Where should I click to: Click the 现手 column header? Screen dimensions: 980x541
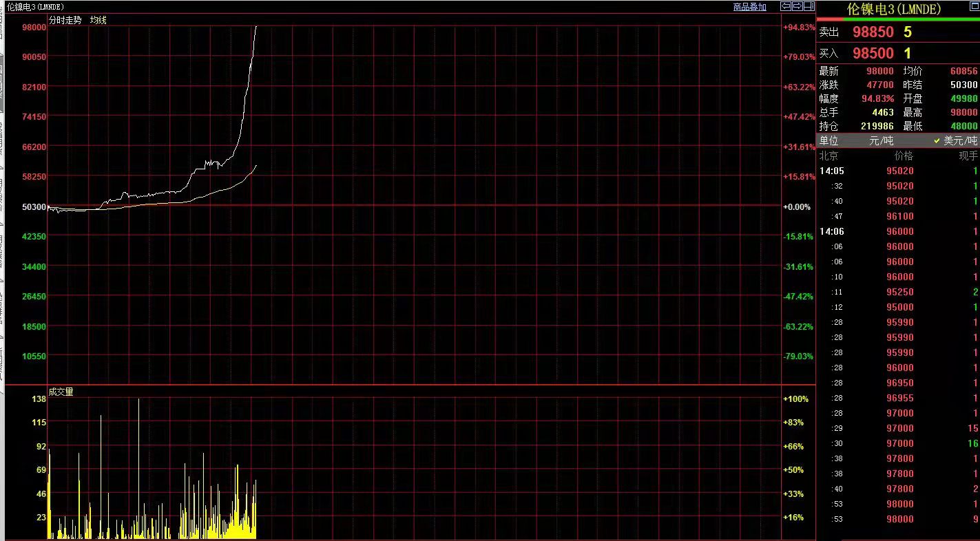(x=968, y=156)
